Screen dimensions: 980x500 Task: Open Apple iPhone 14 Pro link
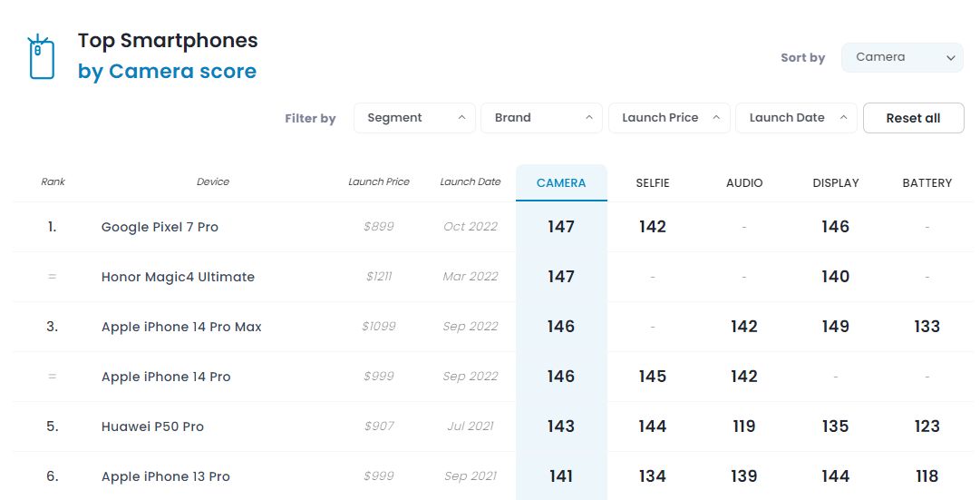[x=166, y=377]
